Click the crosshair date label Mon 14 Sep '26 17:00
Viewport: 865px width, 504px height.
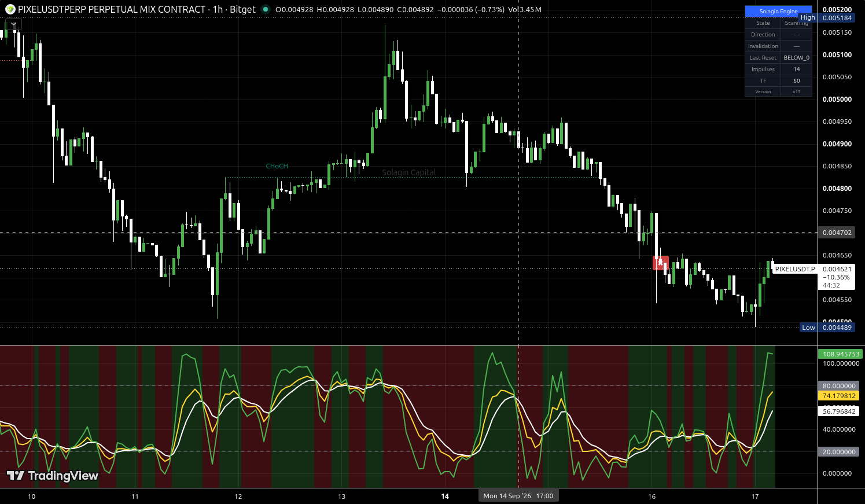coord(518,496)
